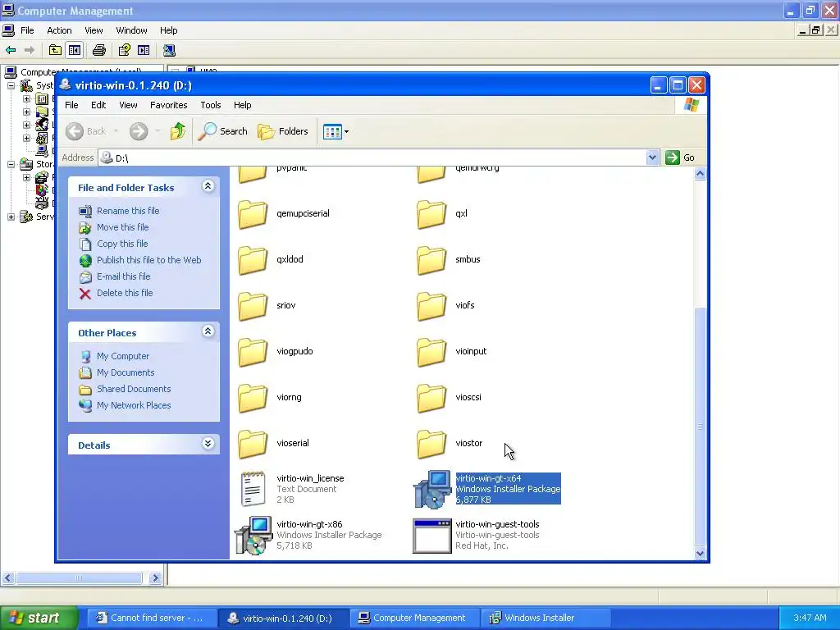Click the print icon in Computer Management toolbar

(99, 50)
